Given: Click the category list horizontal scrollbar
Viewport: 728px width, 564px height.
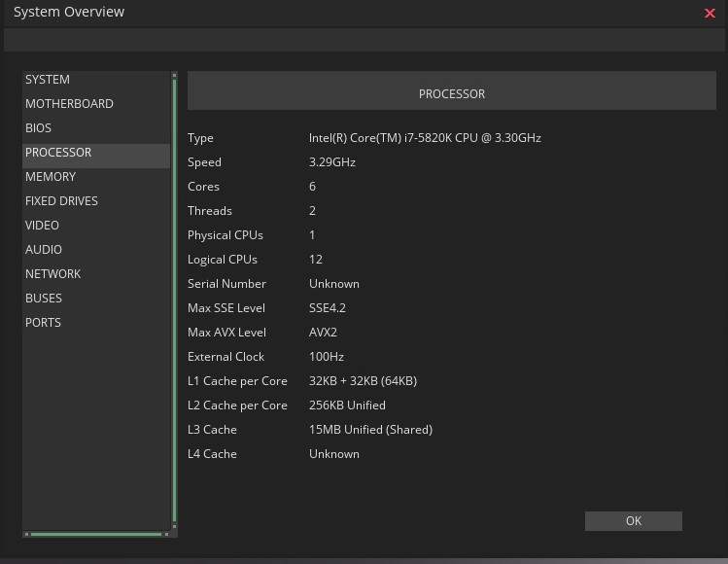Looking at the screenshot, I should pyautogui.click(x=96, y=534).
